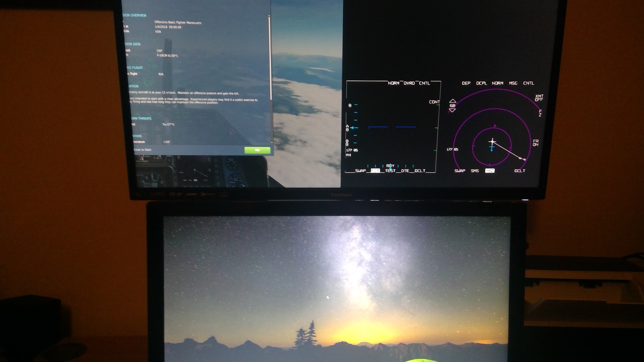Click SWAP on the left FCR display

pos(360,171)
